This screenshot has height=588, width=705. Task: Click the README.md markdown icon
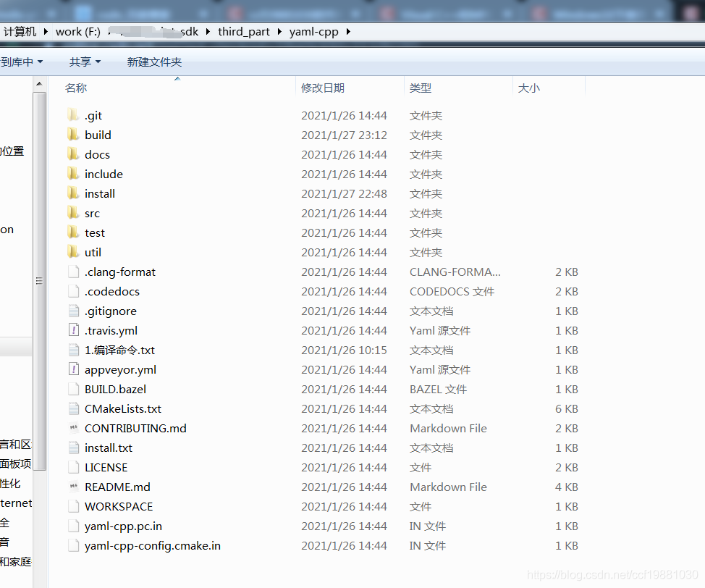(73, 487)
